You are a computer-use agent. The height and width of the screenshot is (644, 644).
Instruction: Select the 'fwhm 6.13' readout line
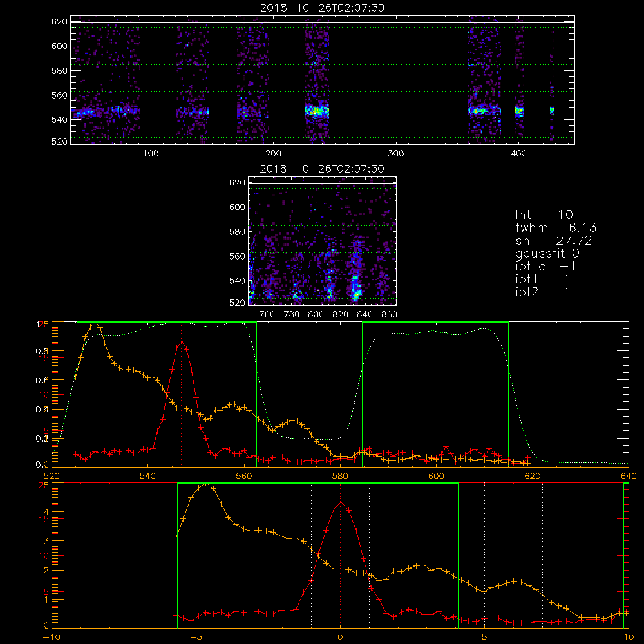coord(556,227)
